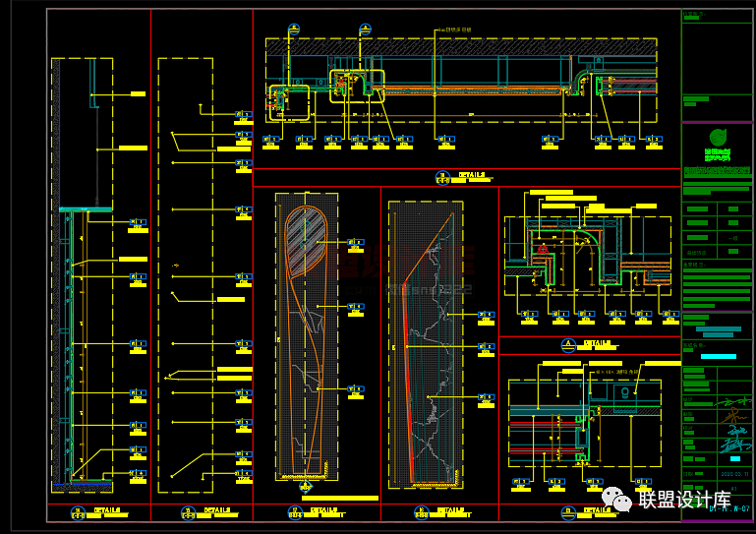The image size is (756, 534).
Task: Click the bottom-left DETAILS circle marker
Action: [x=79, y=511]
